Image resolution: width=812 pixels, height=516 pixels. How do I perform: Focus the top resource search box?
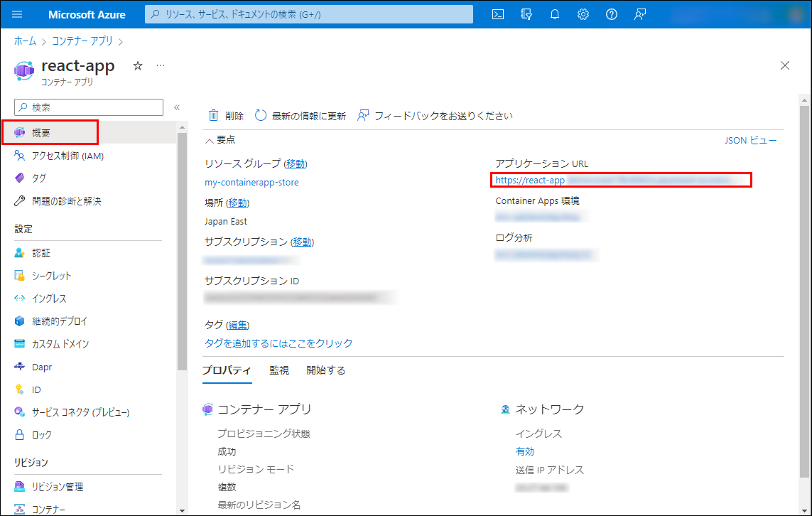(x=308, y=14)
